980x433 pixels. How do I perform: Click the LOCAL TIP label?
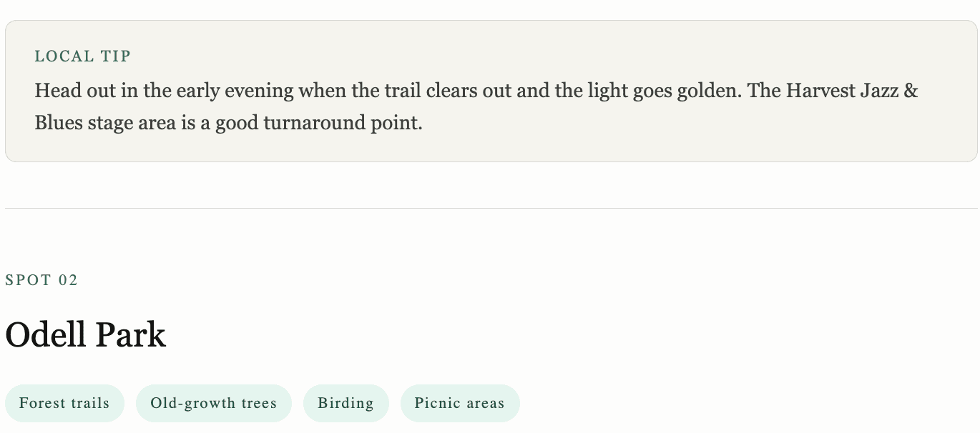[83, 56]
